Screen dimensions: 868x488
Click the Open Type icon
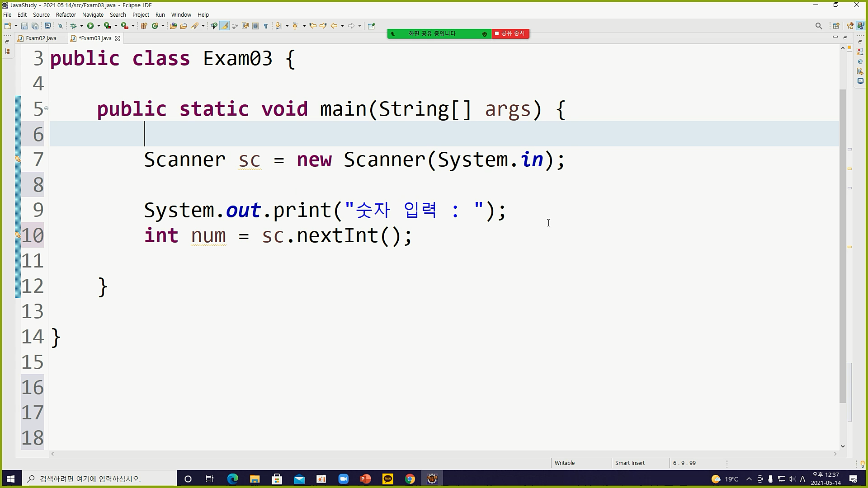pyautogui.click(x=173, y=26)
